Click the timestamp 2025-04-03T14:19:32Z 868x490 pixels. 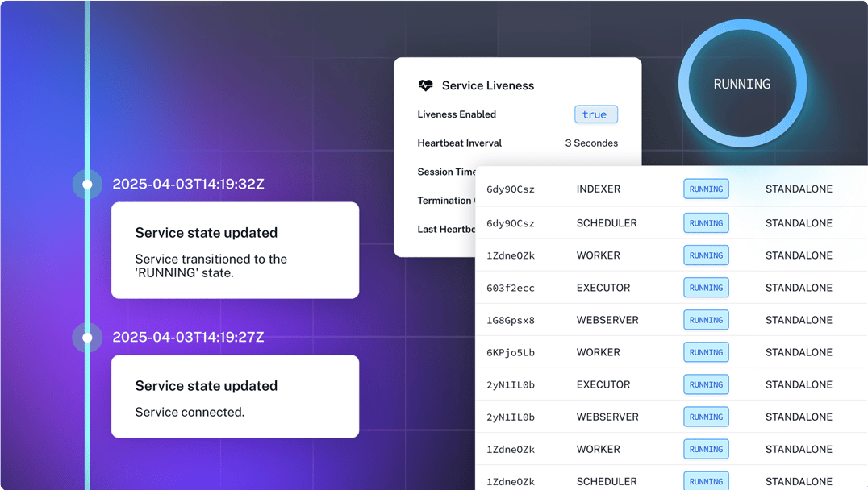pos(188,185)
